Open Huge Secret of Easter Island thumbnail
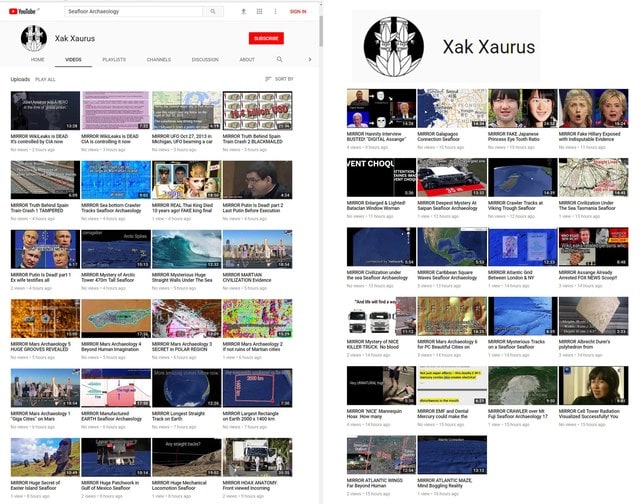Image resolution: width=640 pixels, height=504 pixels. tap(45, 457)
